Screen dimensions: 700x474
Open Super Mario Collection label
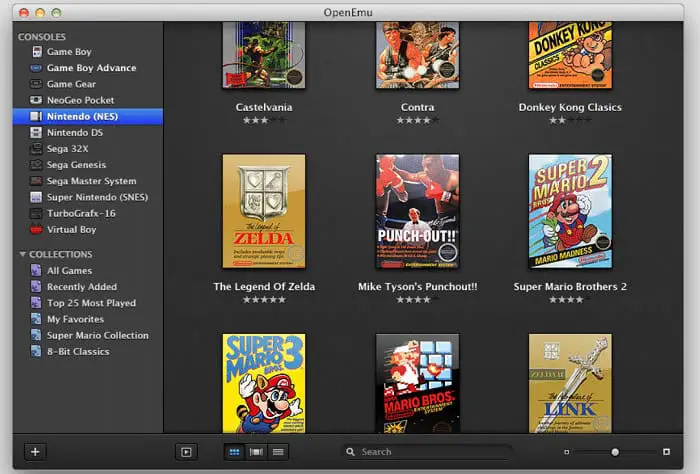[98, 335]
